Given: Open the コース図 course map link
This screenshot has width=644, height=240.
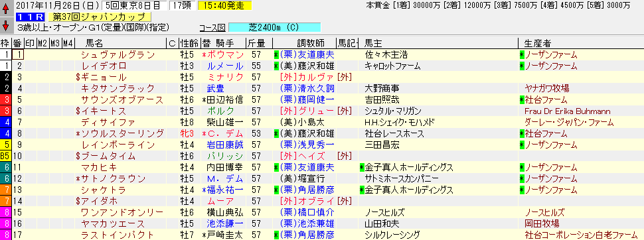Looking at the screenshot, I should click(x=212, y=28).
